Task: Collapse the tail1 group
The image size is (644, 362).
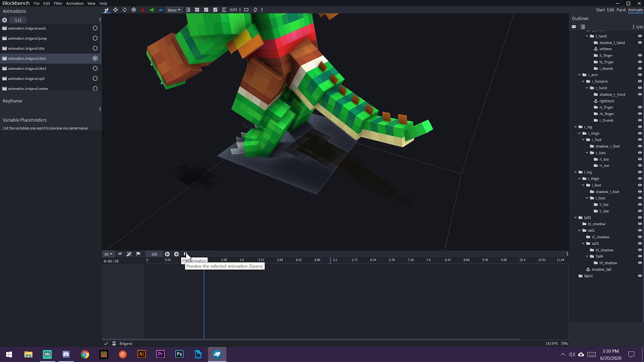Action: pyautogui.click(x=576, y=218)
